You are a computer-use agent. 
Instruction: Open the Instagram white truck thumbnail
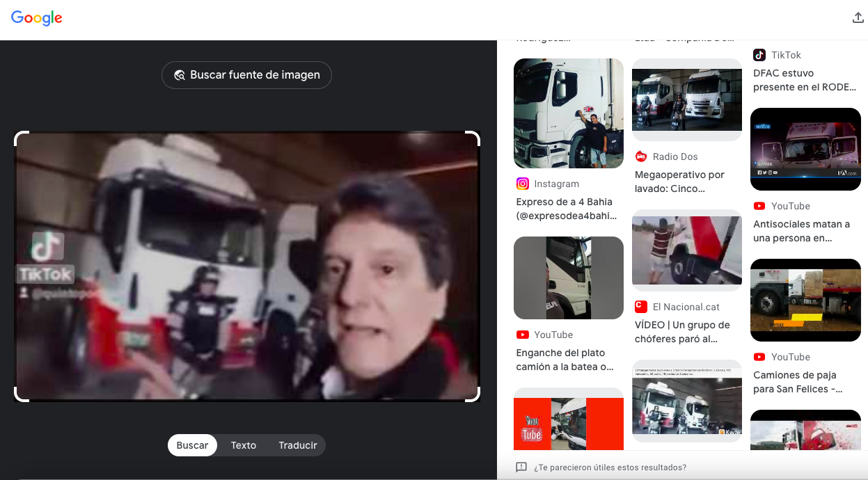coord(569,113)
